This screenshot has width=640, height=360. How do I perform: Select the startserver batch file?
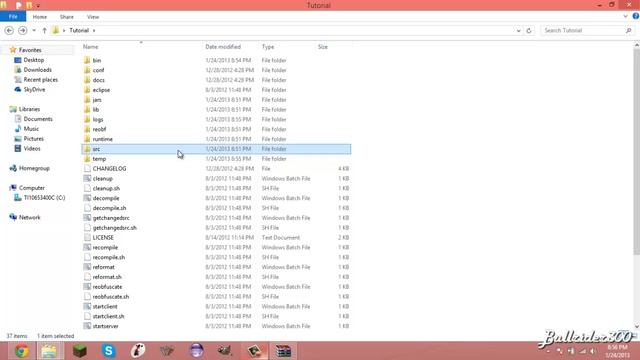[x=216, y=326]
